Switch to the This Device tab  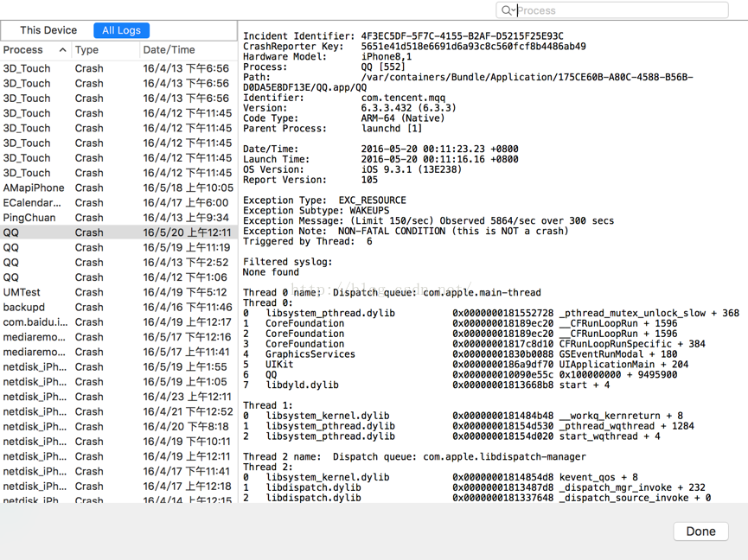[48, 30]
